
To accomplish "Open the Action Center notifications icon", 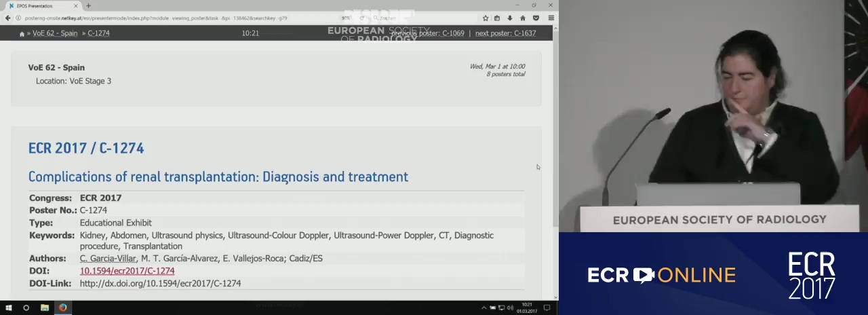I will pos(547,308).
